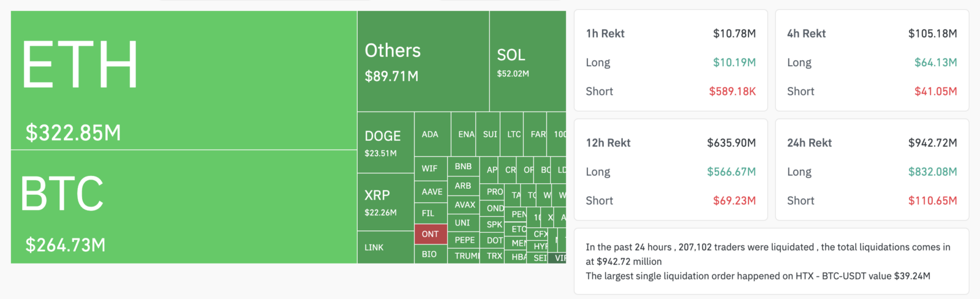Click the 24h Rekt Long $832.08M value
The image size is (980, 299).
932,172
